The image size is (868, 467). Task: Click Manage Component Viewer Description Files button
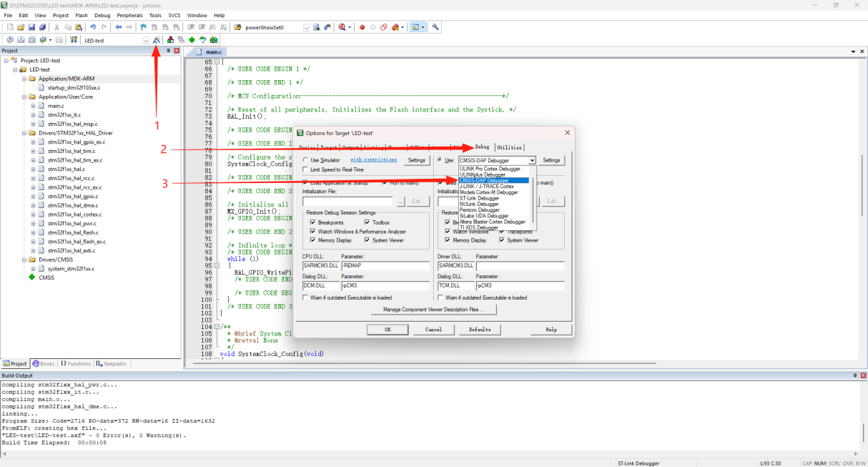tap(433, 310)
